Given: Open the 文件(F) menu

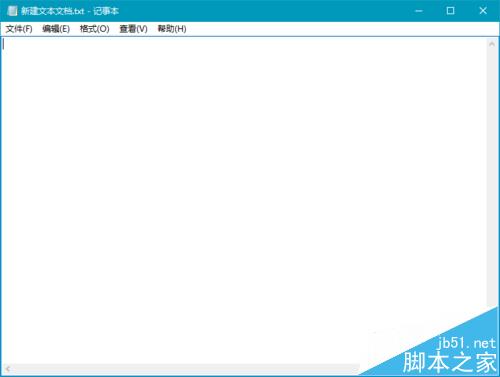Looking at the screenshot, I should pyautogui.click(x=19, y=29).
